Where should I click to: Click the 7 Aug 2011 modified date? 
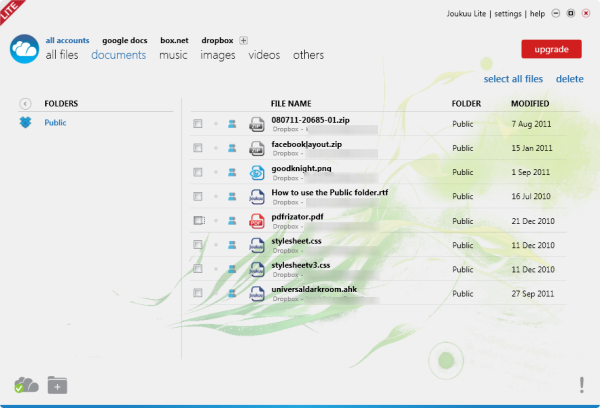(531, 124)
